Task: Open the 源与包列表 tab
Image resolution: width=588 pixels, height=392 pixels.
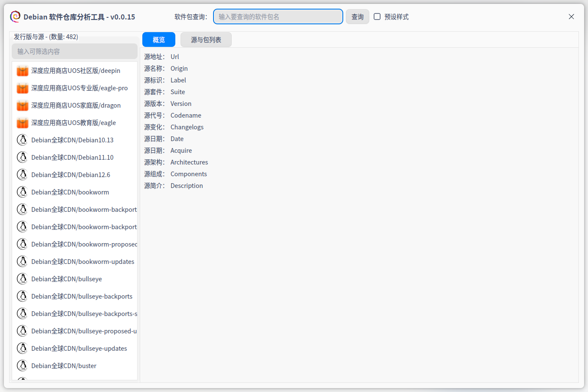Action: (206, 40)
